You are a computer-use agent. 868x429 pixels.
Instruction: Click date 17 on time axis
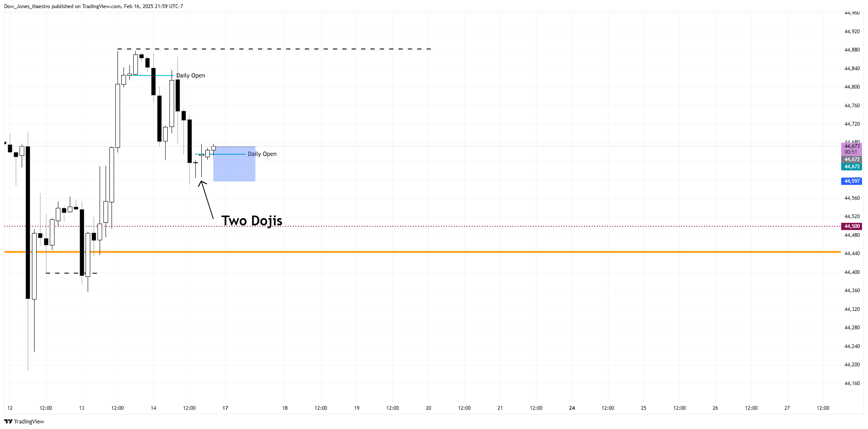[225, 408]
